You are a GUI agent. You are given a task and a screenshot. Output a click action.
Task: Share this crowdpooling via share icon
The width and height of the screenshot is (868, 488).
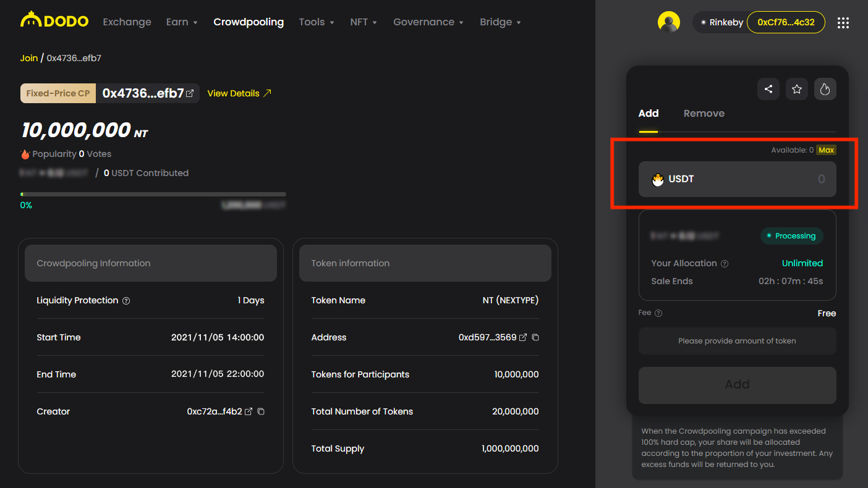pos(768,89)
